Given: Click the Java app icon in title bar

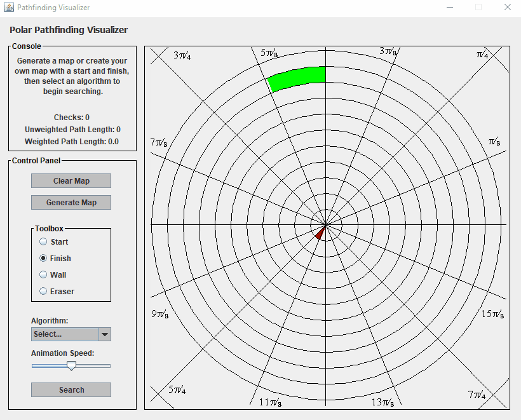Looking at the screenshot, I should click(9, 8).
